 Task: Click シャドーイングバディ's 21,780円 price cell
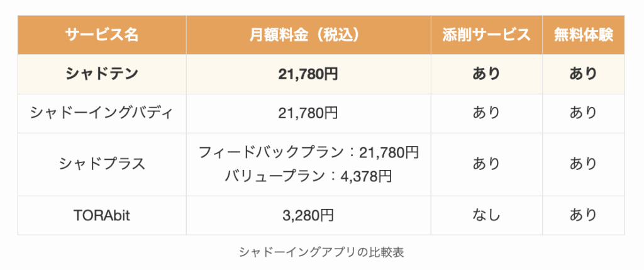pyautogui.click(x=308, y=113)
